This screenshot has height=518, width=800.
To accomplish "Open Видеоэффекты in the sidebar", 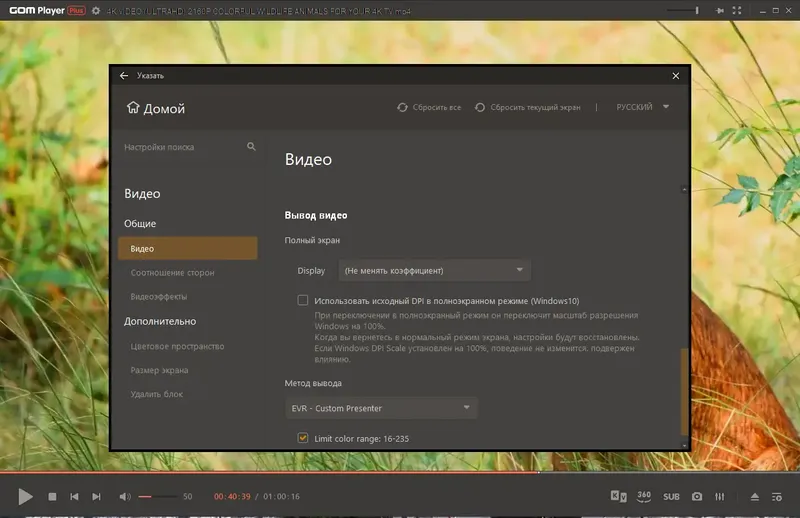I will (159, 297).
